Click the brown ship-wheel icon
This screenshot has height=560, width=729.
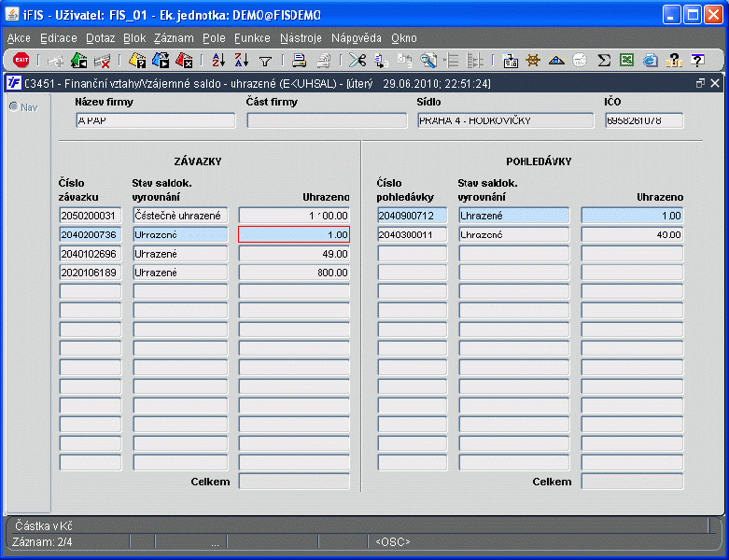click(x=533, y=61)
